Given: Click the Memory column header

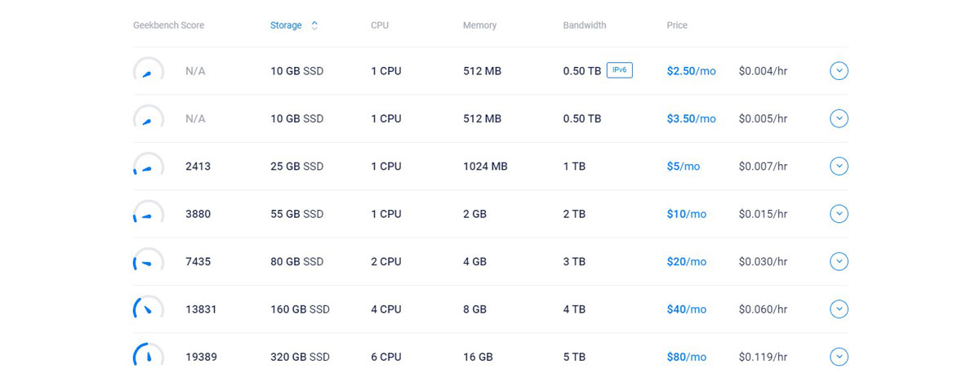Looking at the screenshot, I should (x=479, y=25).
